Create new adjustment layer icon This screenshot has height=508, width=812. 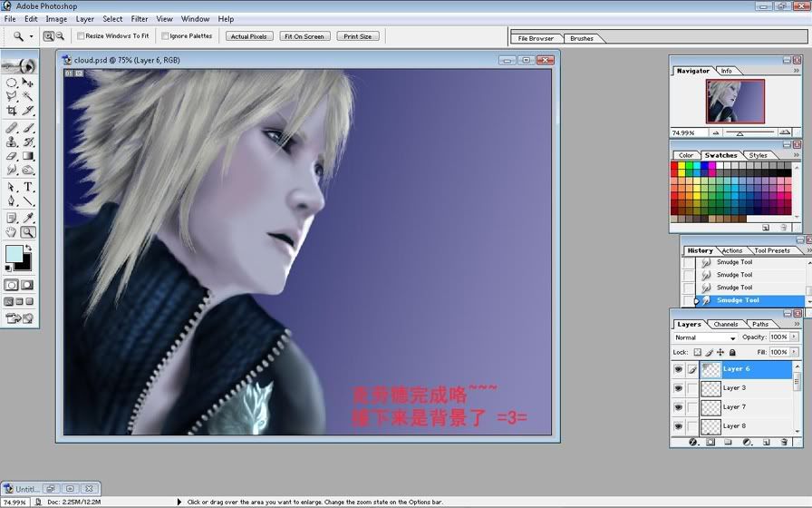pyautogui.click(x=747, y=442)
